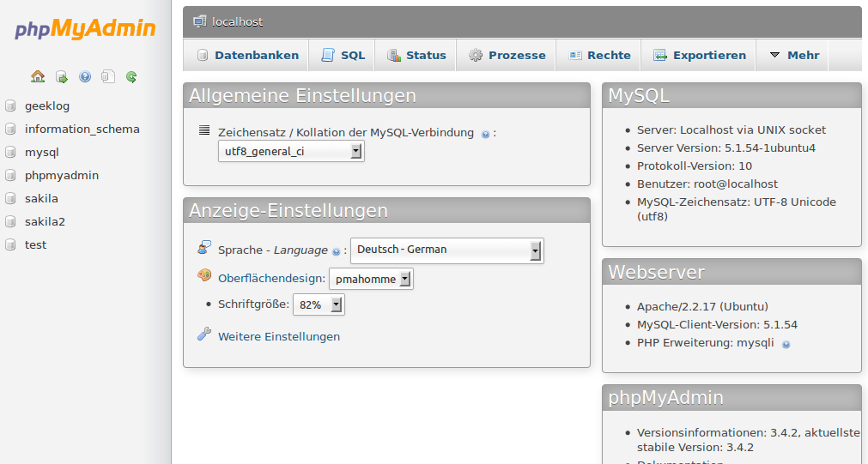Image resolution: width=868 pixels, height=464 pixels.
Task: Open the Schriftgröße 82% dropdown
Action: (x=319, y=304)
